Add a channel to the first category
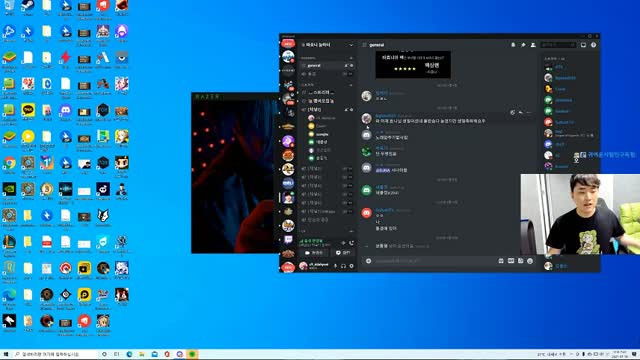Image resolution: width=640 pixels, height=360 pixels. point(351,58)
